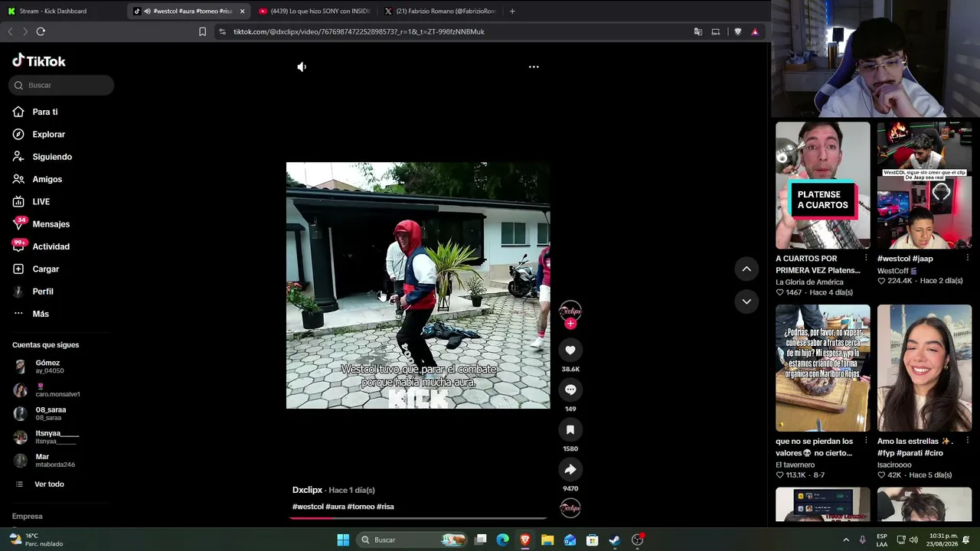Click the taskbar Buscar search box

413,540
